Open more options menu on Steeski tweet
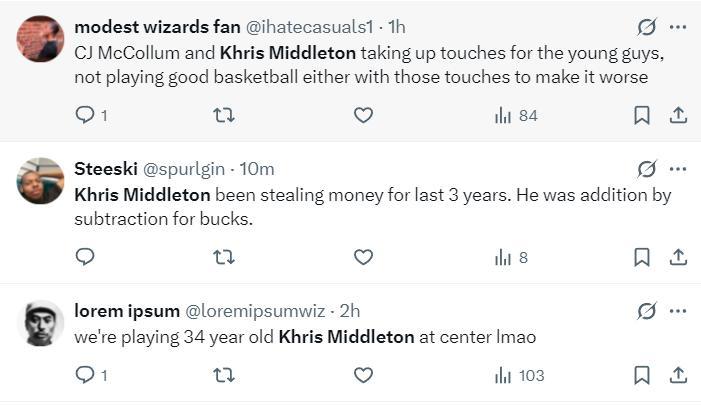This screenshot has width=701, height=406. [678, 169]
